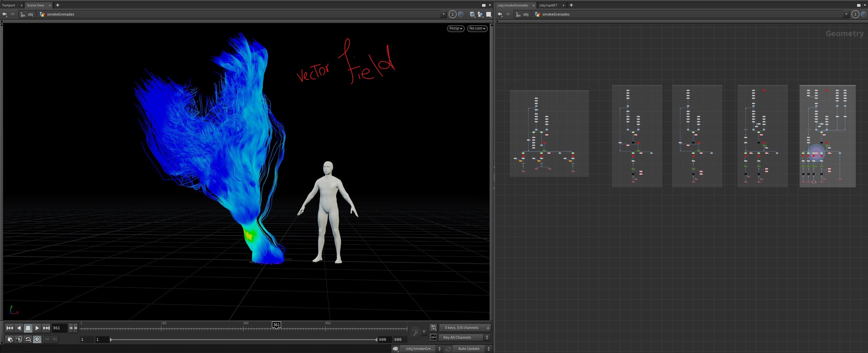Toggle the audio playback speaker icon
Screen dimensions: 868x353
click(x=19, y=339)
